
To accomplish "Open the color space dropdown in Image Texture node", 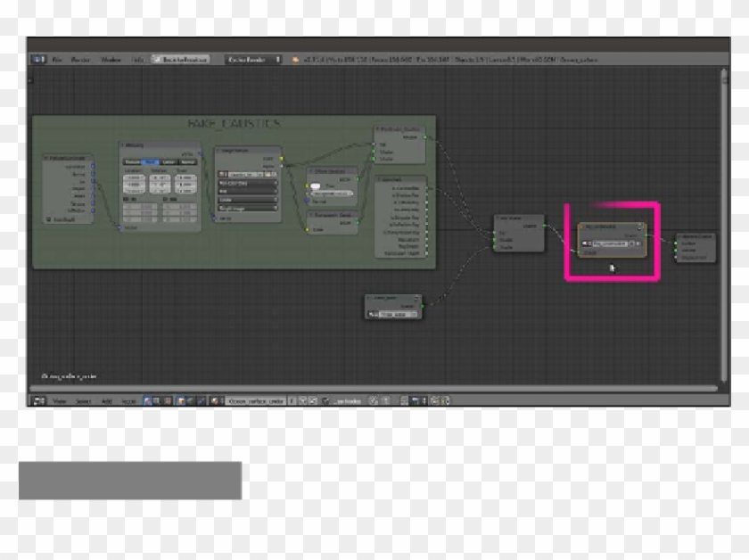I will 249,182.
